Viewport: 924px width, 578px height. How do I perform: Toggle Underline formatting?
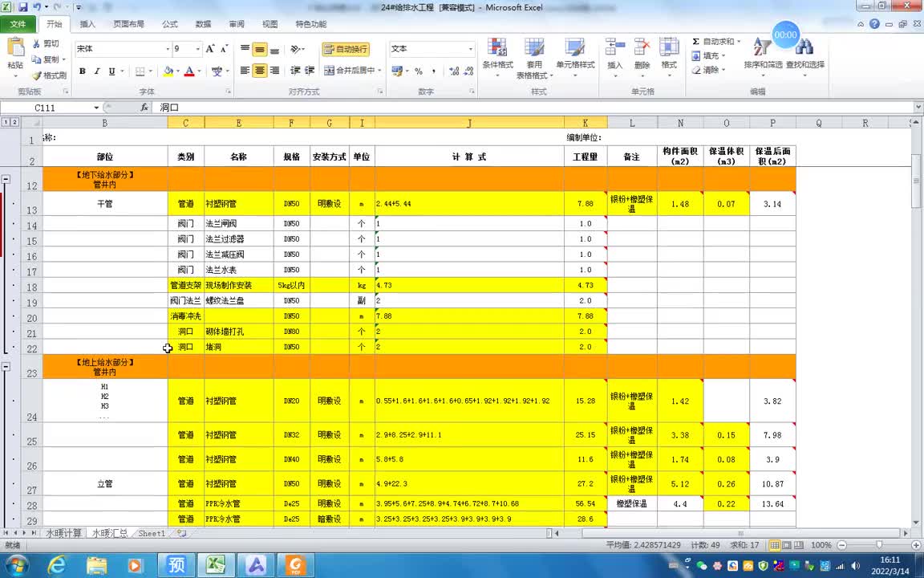coord(112,71)
